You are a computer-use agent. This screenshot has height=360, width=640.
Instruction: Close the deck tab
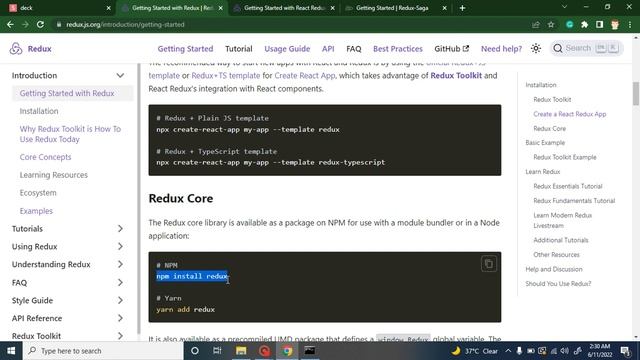click(109, 8)
